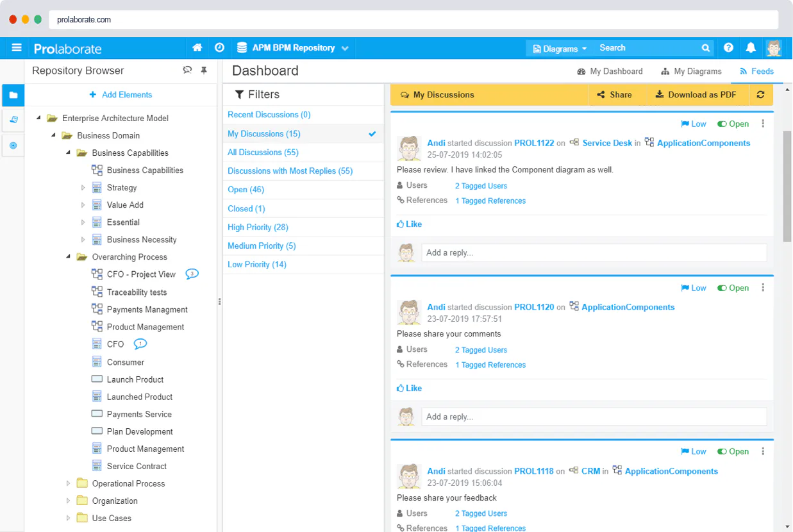Expand the Strategy tree node

coord(83,188)
